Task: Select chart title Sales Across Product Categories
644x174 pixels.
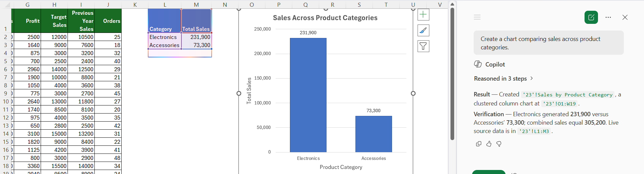Action: (325, 18)
